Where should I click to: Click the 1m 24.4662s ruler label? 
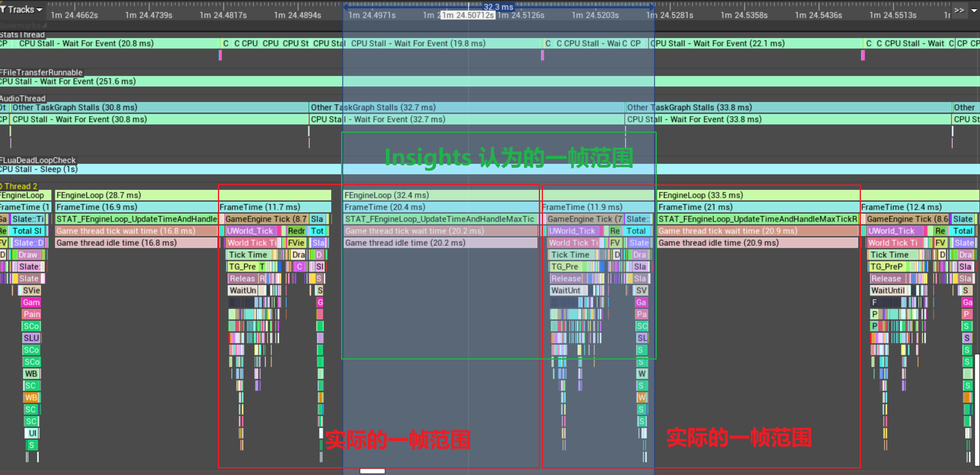[x=74, y=15]
